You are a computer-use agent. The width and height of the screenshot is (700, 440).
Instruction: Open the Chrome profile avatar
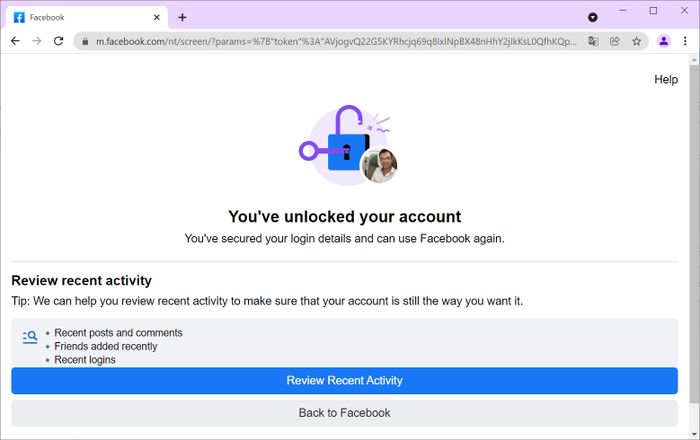click(664, 41)
